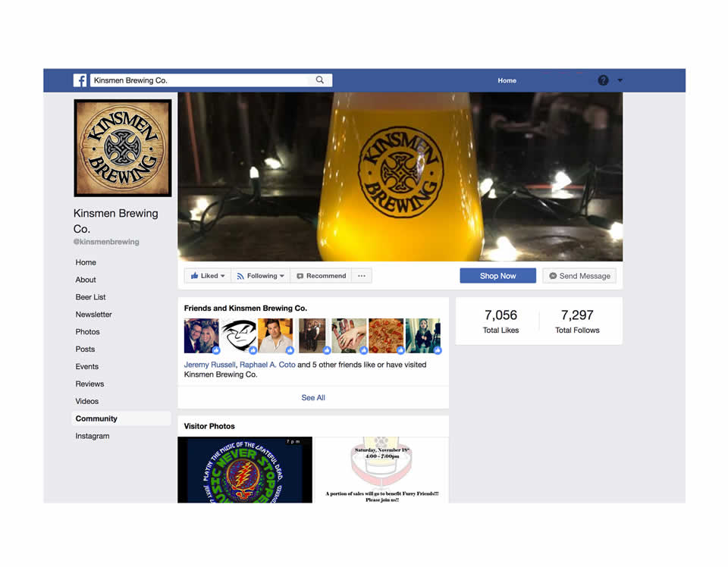Click the Visitor Photos heading
This screenshot has height=567, width=728.
(x=209, y=426)
